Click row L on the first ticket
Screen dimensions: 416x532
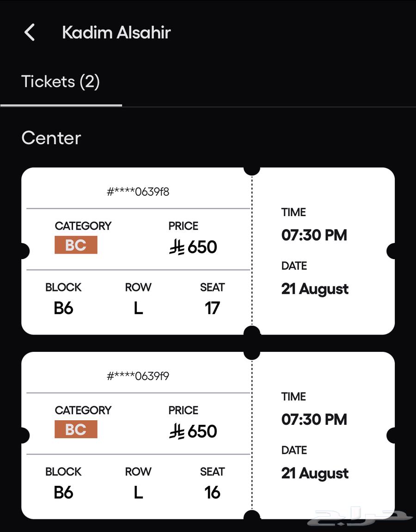(x=138, y=308)
